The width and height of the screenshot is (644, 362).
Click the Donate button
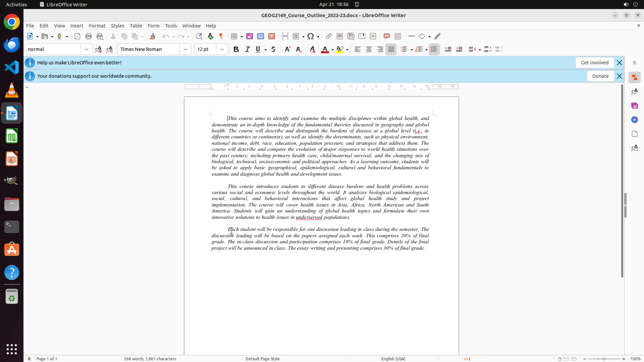(600, 76)
